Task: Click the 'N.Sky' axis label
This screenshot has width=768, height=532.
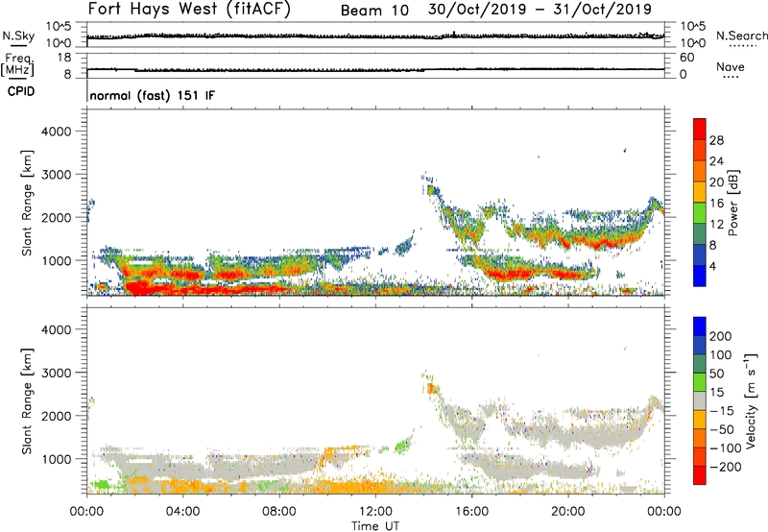Action: pos(18,36)
